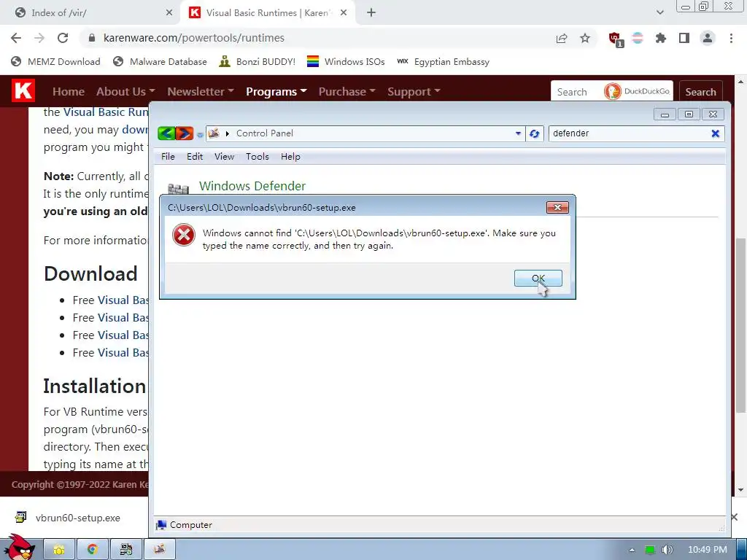This screenshot has height=560, width=747.
Task: Expand About Us menu
Action: (125, 91)
